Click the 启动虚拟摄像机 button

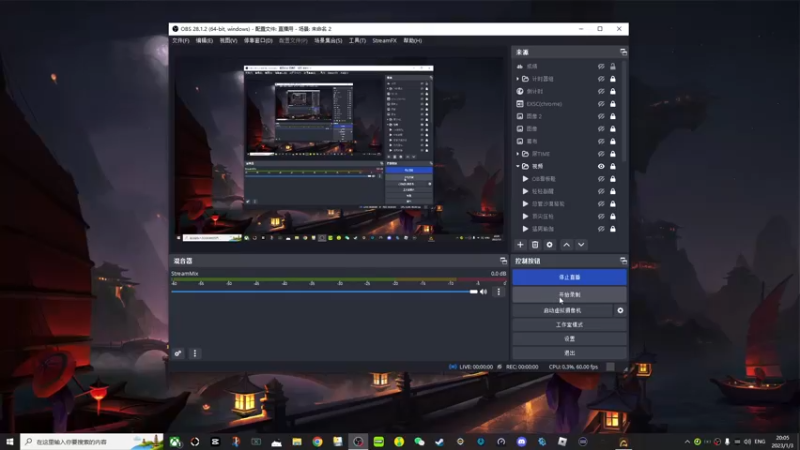tap(562, 310)
